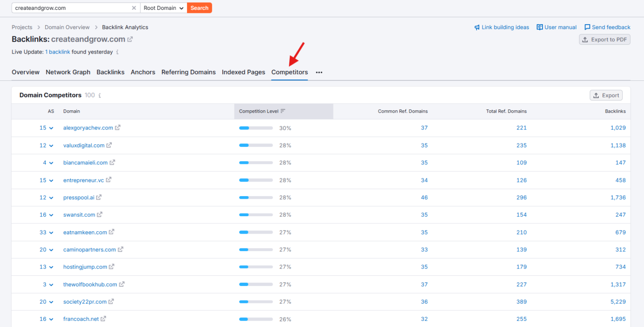Image resolution: width=644 pixels, height=327 pixels.
Task: Click info icon next to Live Update text
Action: click(x=117, y=52)
